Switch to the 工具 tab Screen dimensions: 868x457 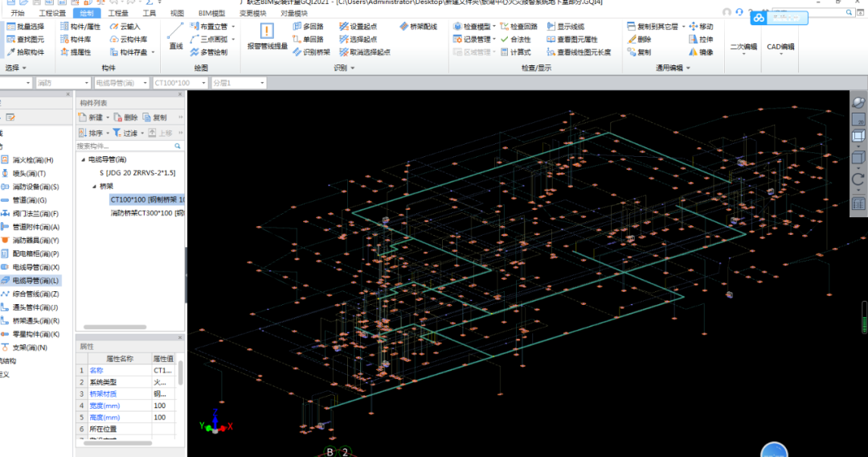pos(149,14)
